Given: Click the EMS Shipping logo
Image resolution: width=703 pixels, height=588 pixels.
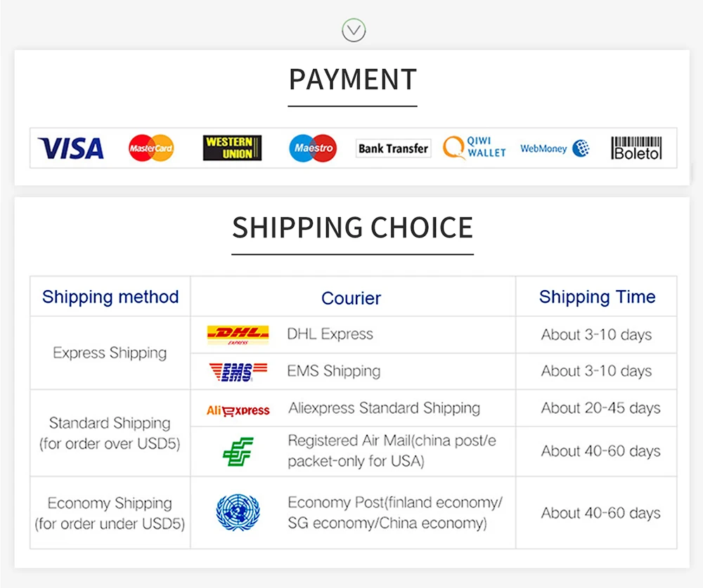Looking at the screenshot, I should pyautogui.click(x=238, y=372).
